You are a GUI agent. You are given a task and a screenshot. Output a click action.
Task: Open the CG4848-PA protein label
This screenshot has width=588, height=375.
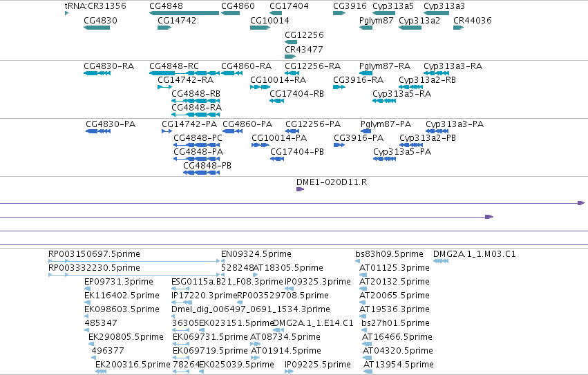198,151
